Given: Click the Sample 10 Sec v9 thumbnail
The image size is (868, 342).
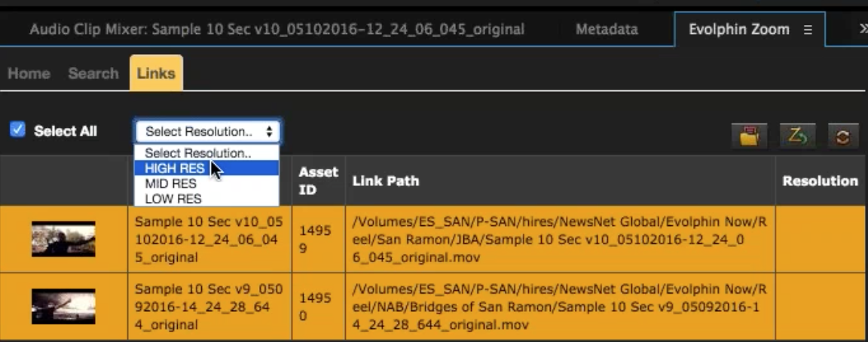Looking at the screenshot, I should [63, 307].
